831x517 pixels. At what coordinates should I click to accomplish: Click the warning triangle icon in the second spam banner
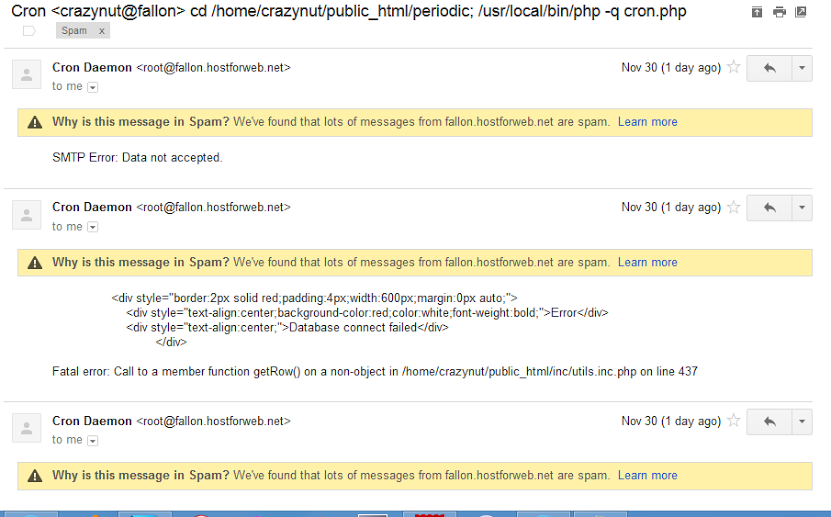(x=35, y=263)
